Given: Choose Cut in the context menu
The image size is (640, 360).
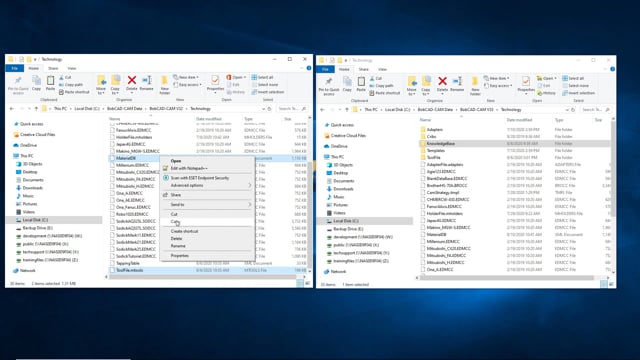Looking at the screenshot, I should click(x=207, y=214).
